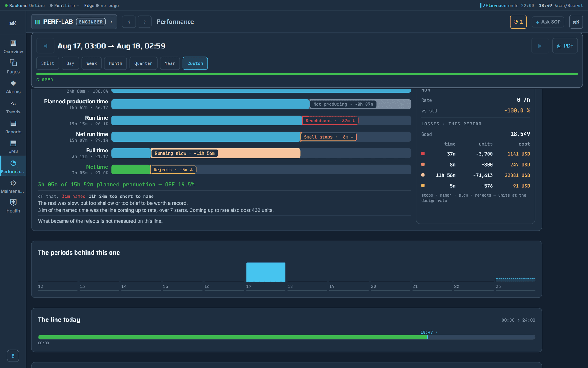The image size is (588, 368).
Task: Click the Performance page title
Action: point(175,22)
